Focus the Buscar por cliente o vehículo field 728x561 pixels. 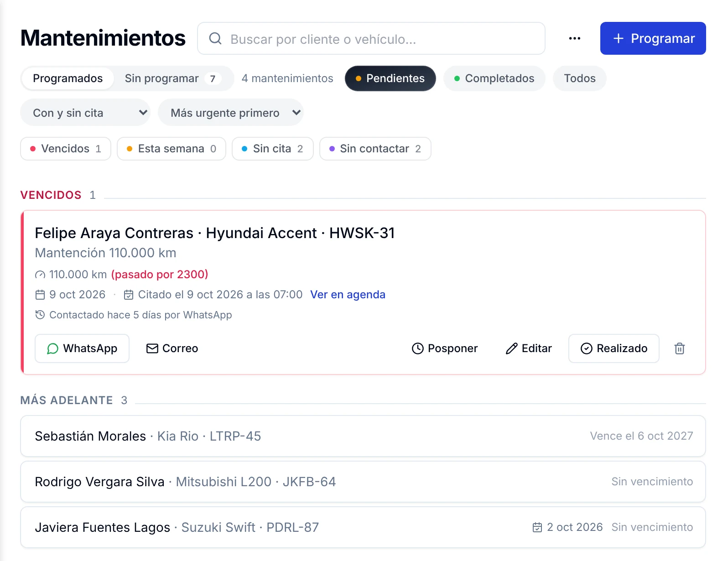[371, 38]
